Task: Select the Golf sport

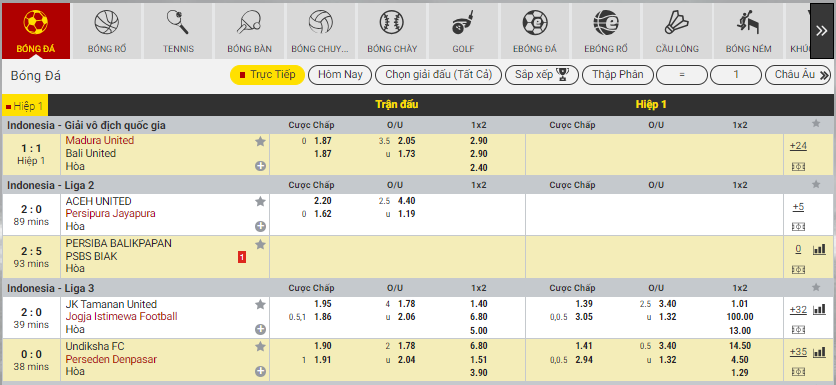Action: coord(463,31)
